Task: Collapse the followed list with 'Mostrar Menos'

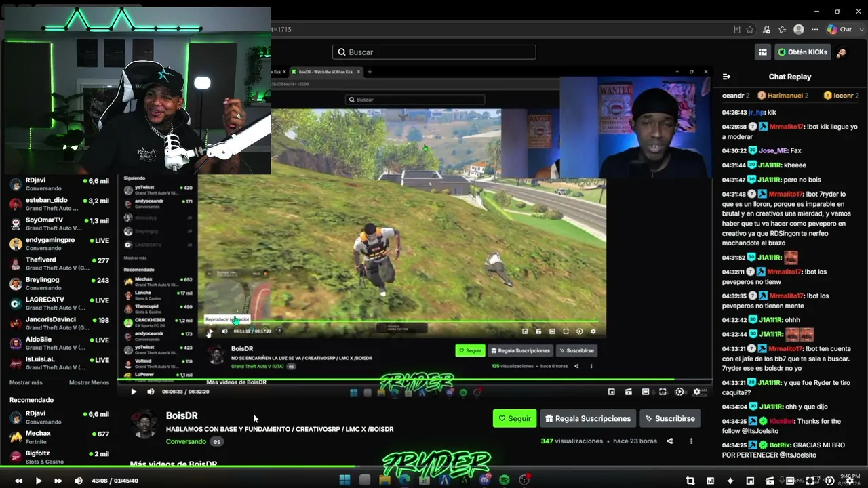Action: (x=89, y=382)
